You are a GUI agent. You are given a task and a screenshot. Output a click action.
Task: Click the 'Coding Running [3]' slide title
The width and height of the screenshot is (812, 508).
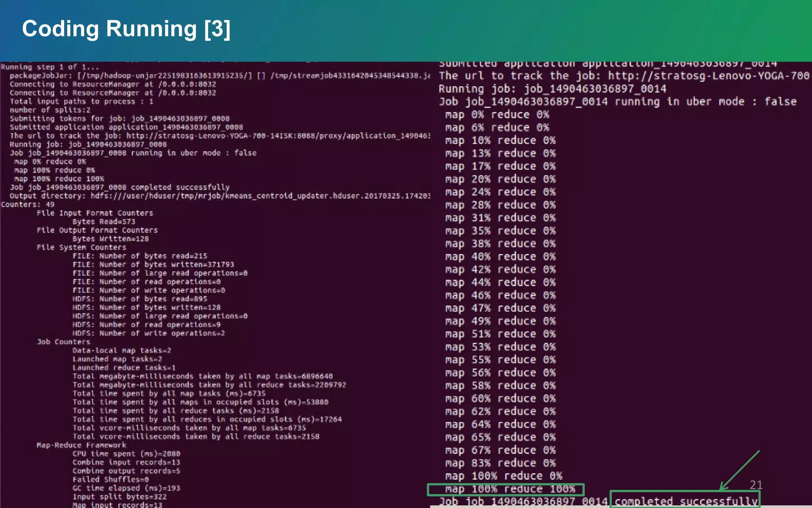tap(126, 29)
